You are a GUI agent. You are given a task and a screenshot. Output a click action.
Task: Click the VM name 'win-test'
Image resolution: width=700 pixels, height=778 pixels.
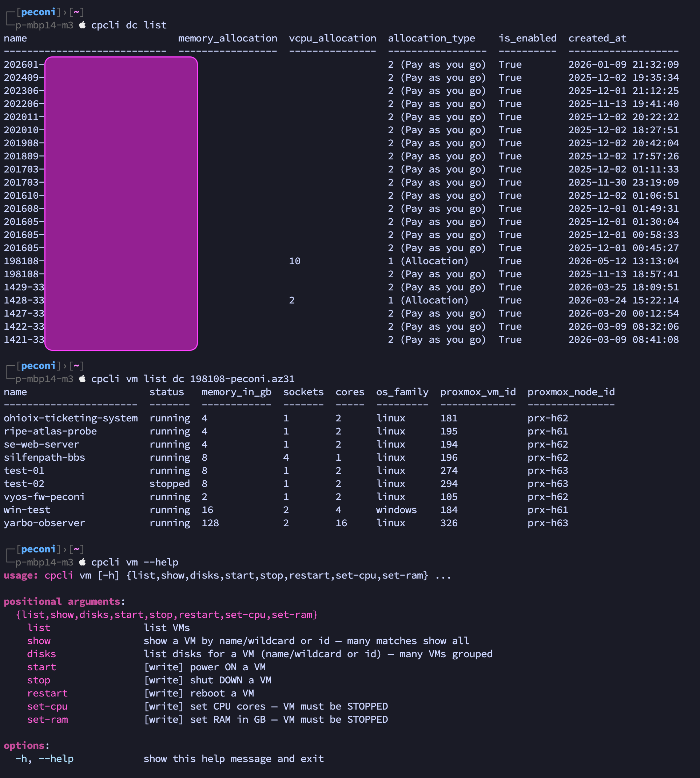(27, 509)
